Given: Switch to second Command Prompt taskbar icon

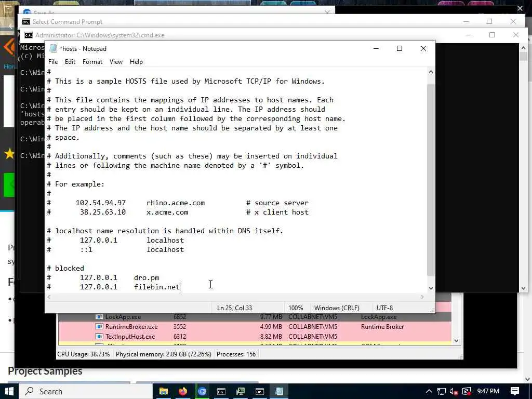Looking at the screenshot, I should pos(260,391).
